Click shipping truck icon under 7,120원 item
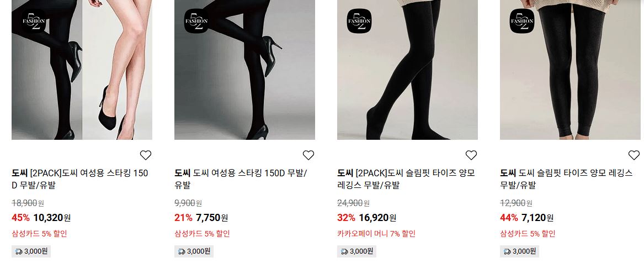644x268 pixels. tap(507, 251)
